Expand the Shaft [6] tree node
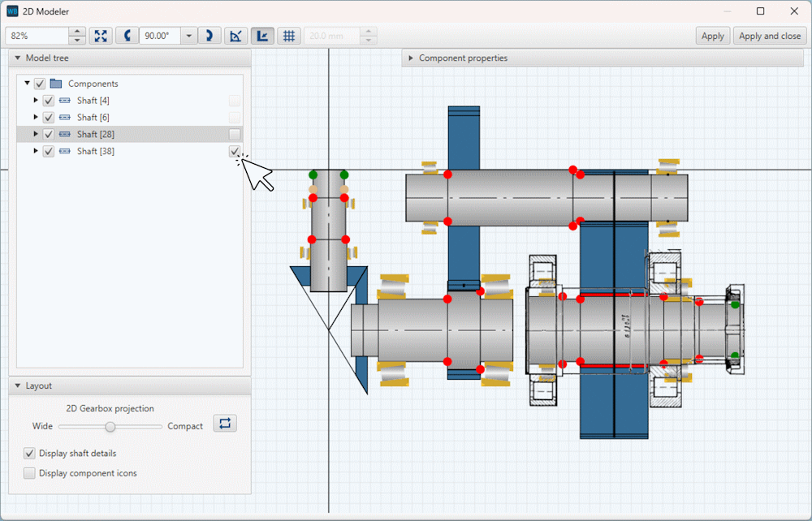Viewport: 812px width, 521px height. coord(36,118)
